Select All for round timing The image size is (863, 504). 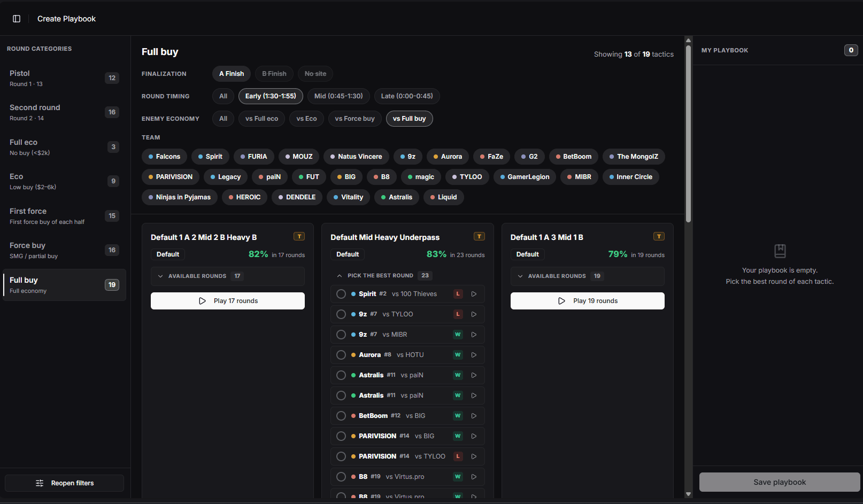224,96
